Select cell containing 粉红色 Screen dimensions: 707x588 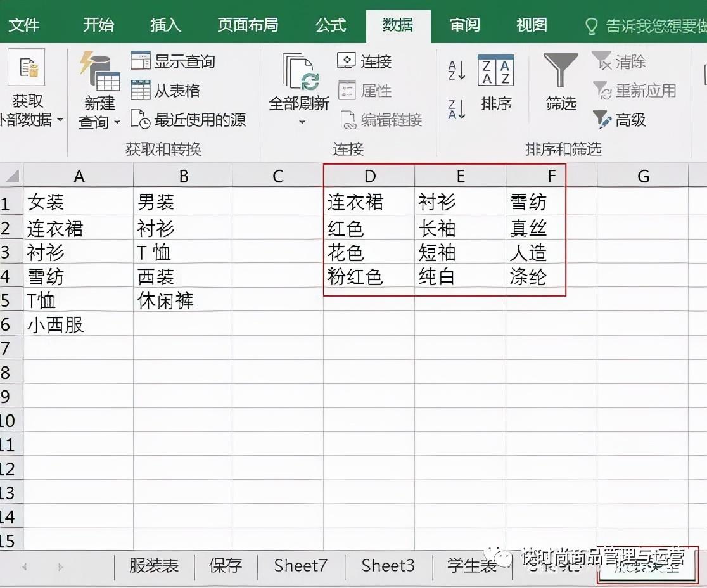click(369, 276)
